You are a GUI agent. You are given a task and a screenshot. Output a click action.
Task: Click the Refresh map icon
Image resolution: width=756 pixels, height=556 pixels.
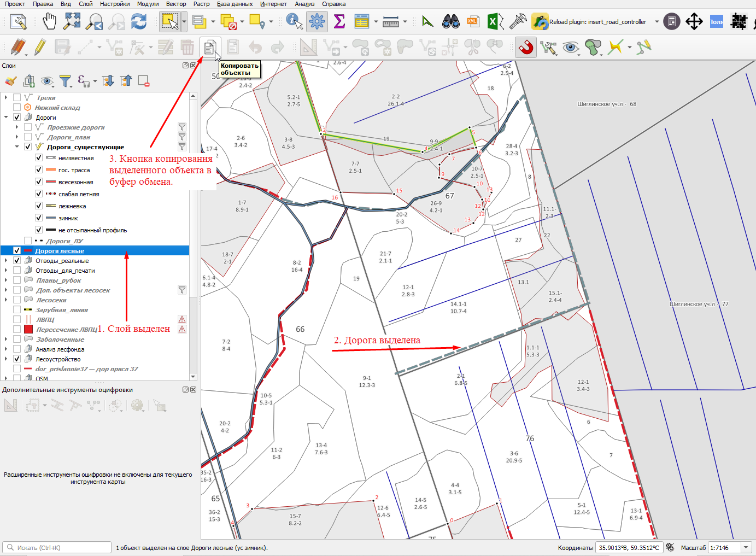(x=139, y=22)
